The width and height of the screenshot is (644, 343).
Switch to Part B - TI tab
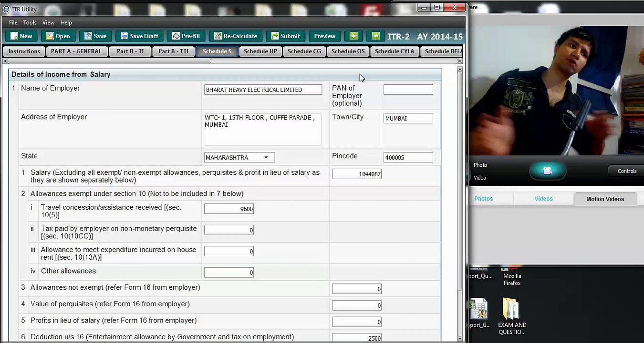click(x=130, y=51)
